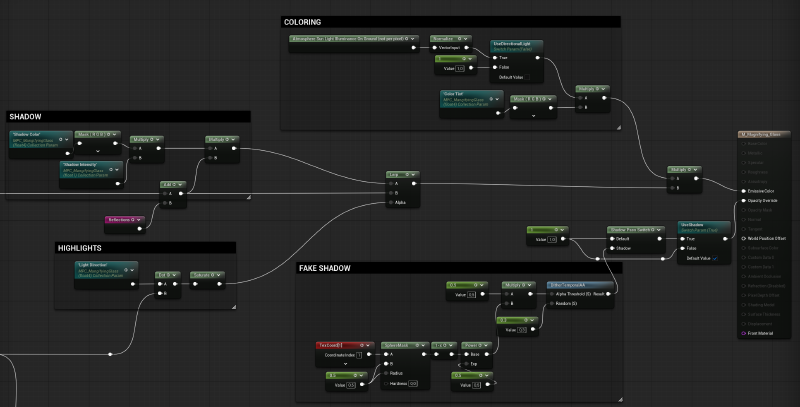Click the SphereMask Radius input pin
Screen dimensions: 800x407
click(387, 373)
